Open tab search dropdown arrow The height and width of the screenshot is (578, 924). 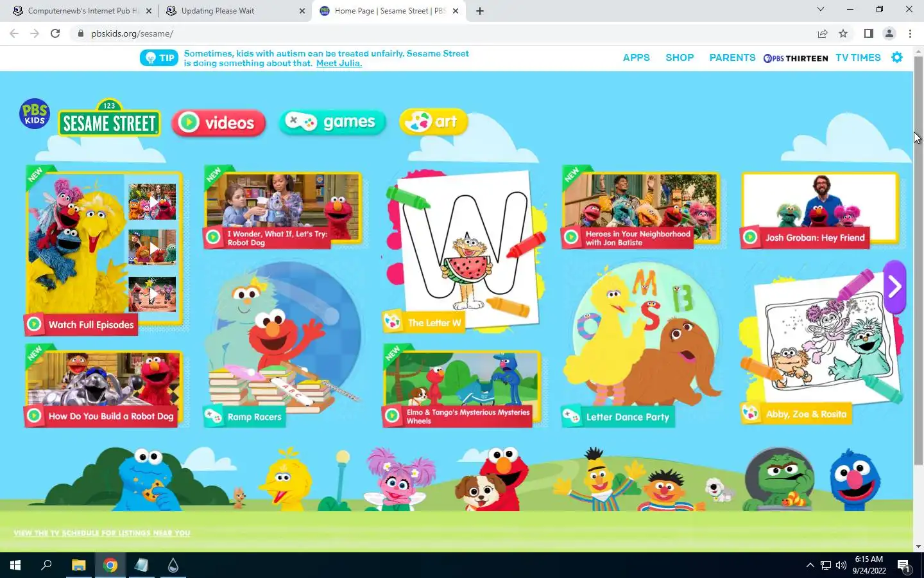click(820, 9)
